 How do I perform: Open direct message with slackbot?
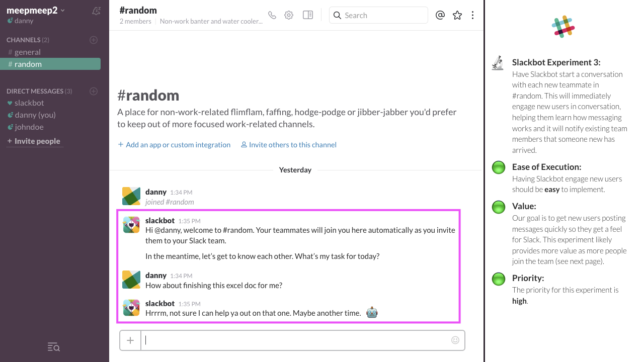tap(29, 103)
